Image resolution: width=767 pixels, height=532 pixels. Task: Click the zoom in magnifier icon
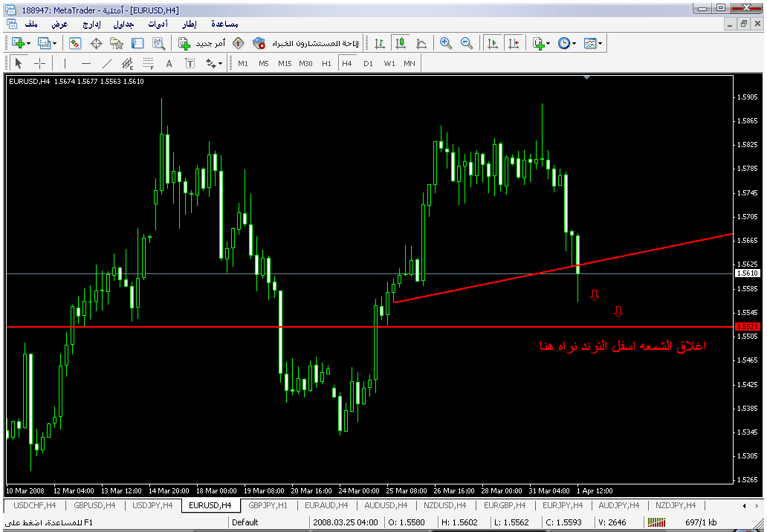[x=446, y=43]
